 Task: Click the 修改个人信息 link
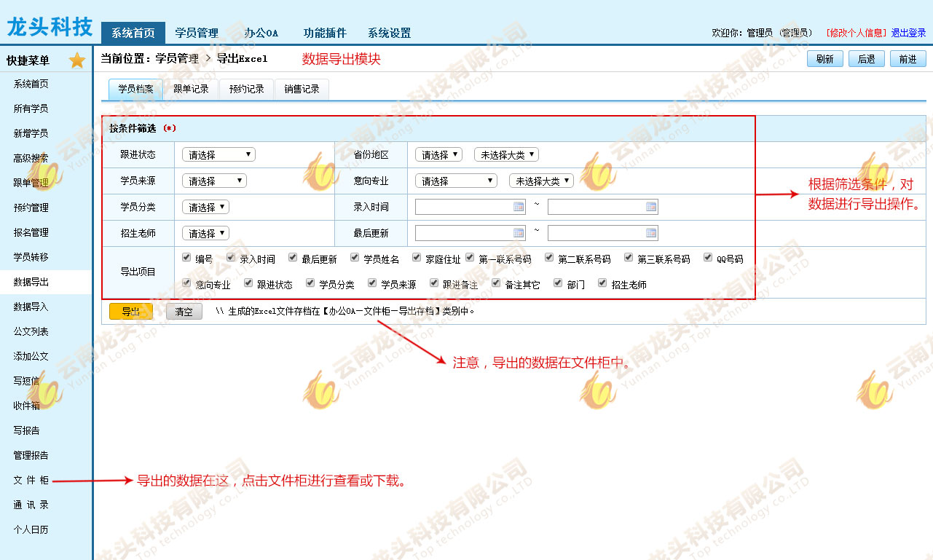pyautogui.click(x=857, y=33)
